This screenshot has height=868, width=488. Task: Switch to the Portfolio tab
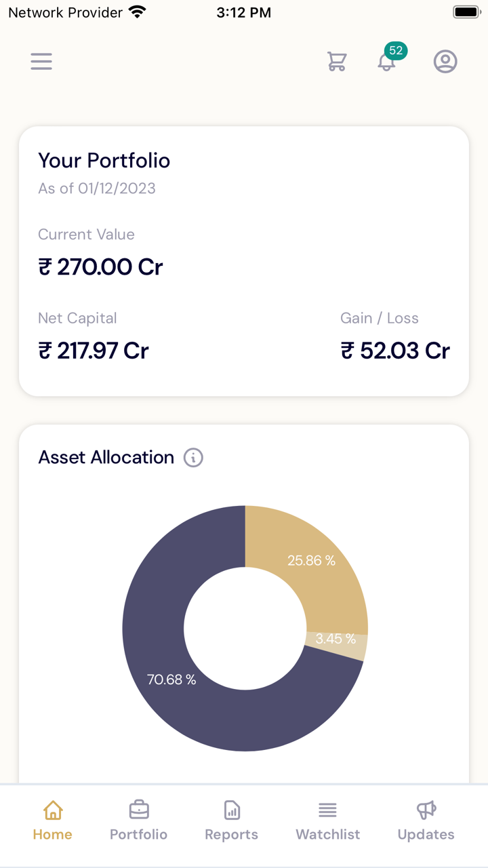[x=139, y=834]
